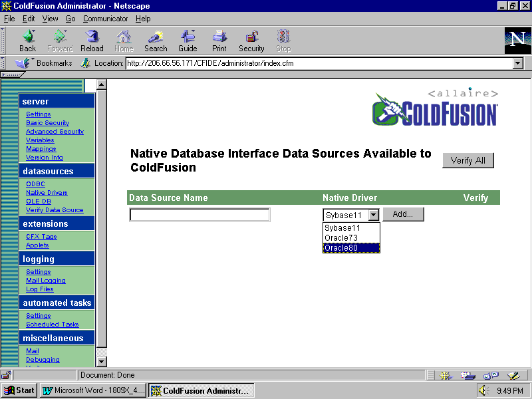Open the Guide toolbar button

point(188,41)
